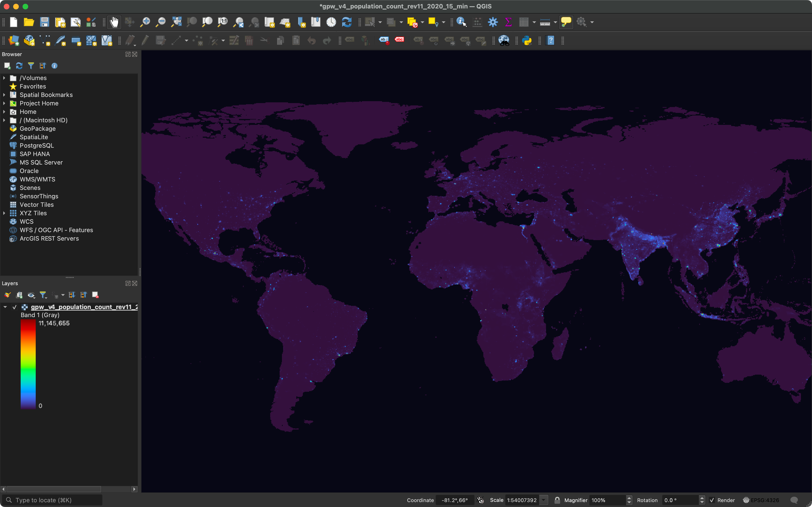The width and height of the screenshot is (812, 507).
Task: Refresh the Browser panel
Action: 19,65
